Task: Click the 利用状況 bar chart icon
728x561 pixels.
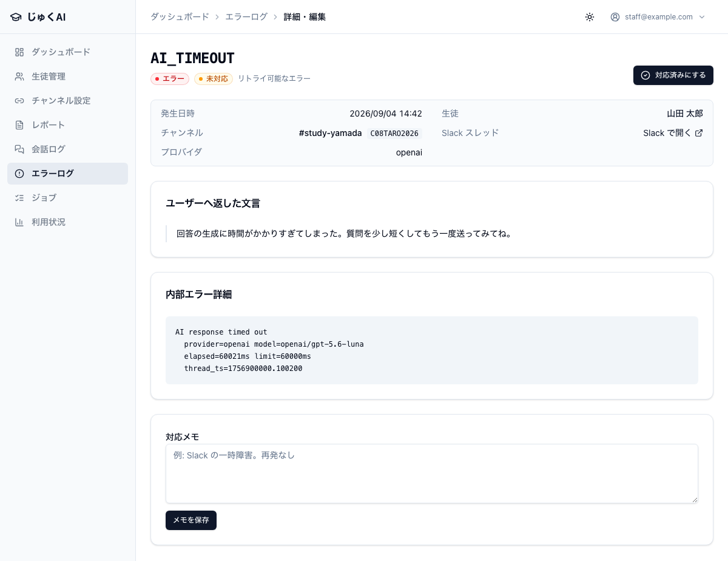Action: pos(19,222)
